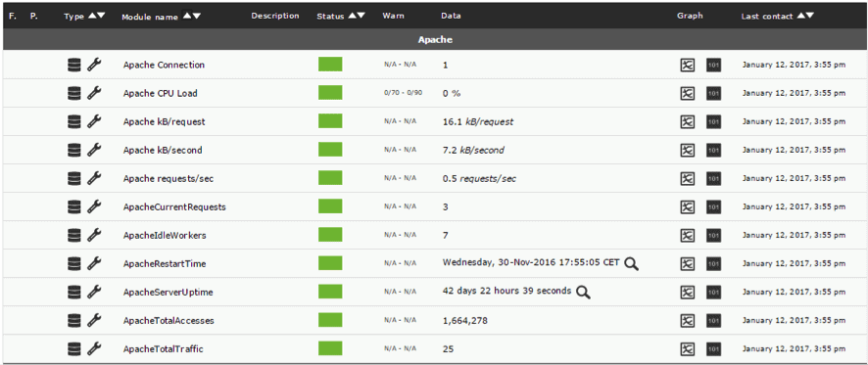
Task: Open graph for ApacheTotalAccesses
Action: pyautogui.click(x=688, y=321)
